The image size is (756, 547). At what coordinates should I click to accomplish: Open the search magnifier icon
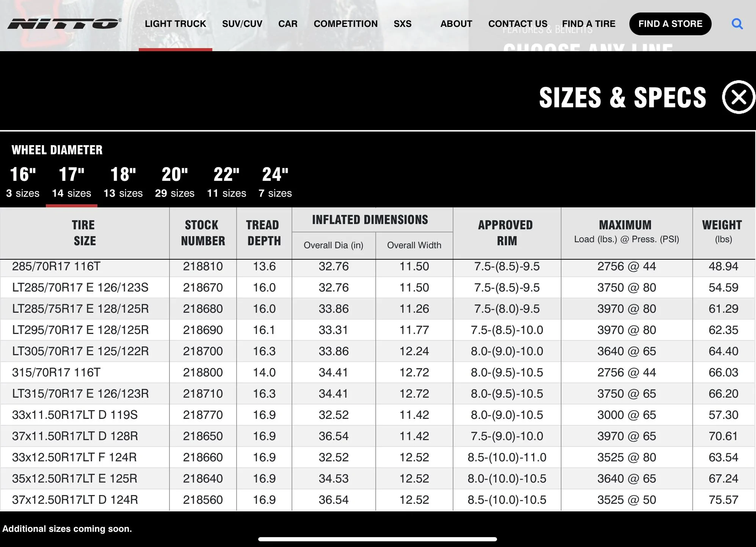tap(737, 24)
